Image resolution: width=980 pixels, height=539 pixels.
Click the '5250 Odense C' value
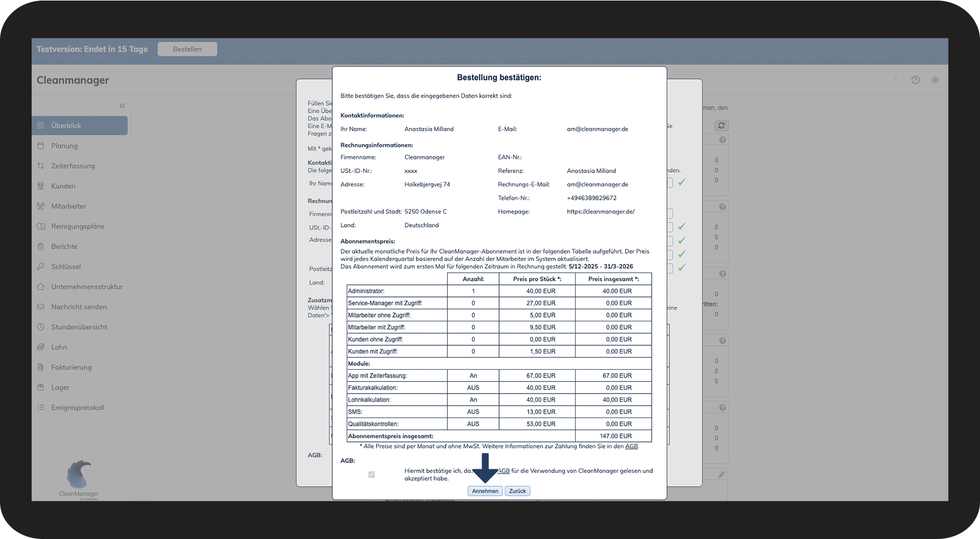tap(425, 211)
